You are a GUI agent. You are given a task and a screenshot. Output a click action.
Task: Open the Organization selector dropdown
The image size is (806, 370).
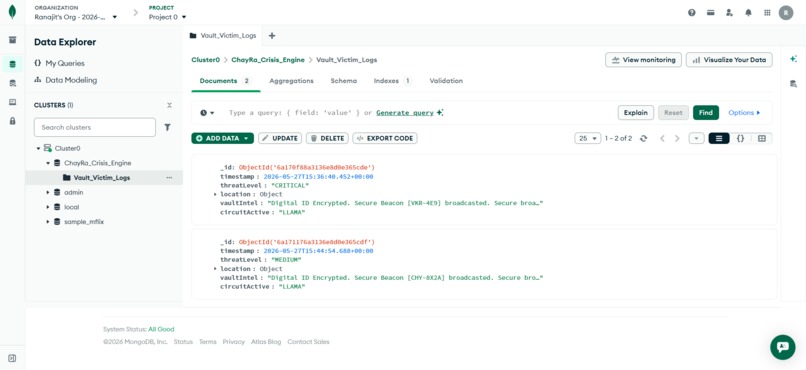[x=76, y=16]
